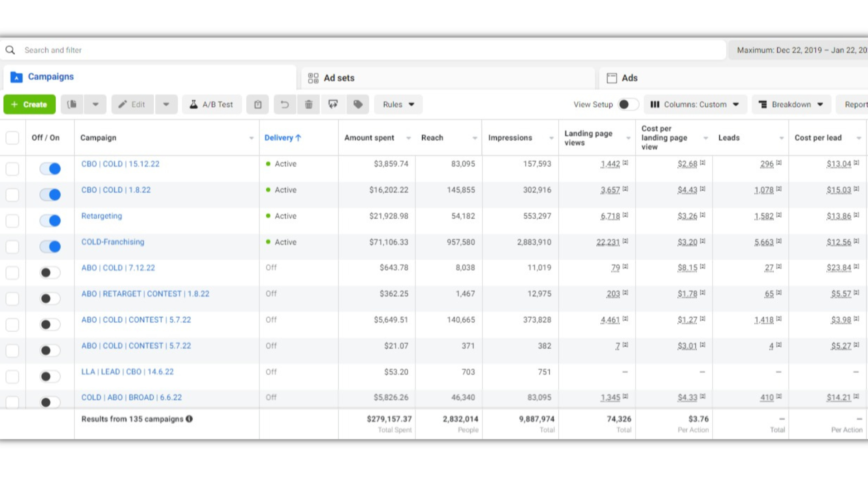Click the export share icon
The image size is (868, 488).
(333, 104)
